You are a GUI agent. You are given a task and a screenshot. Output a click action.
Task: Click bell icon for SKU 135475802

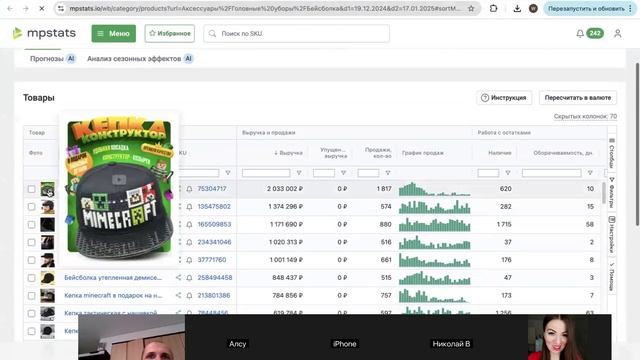click(189, 207)
